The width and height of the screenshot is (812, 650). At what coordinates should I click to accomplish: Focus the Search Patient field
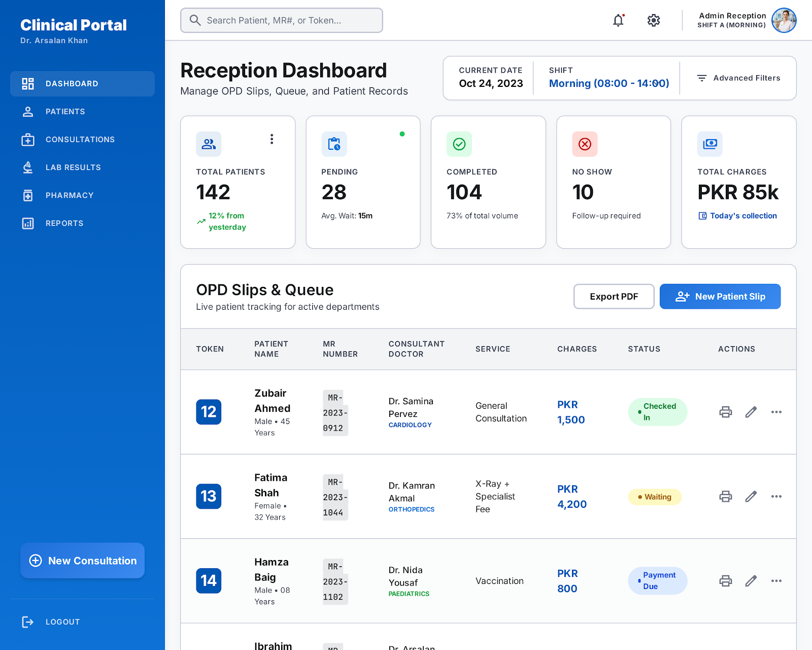point(282,20)
